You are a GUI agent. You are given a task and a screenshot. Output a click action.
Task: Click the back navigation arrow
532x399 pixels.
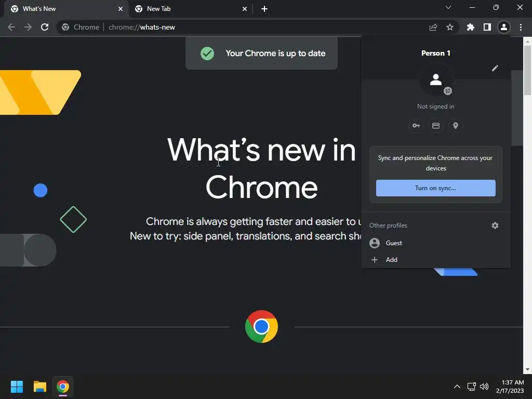click(11, 27)
